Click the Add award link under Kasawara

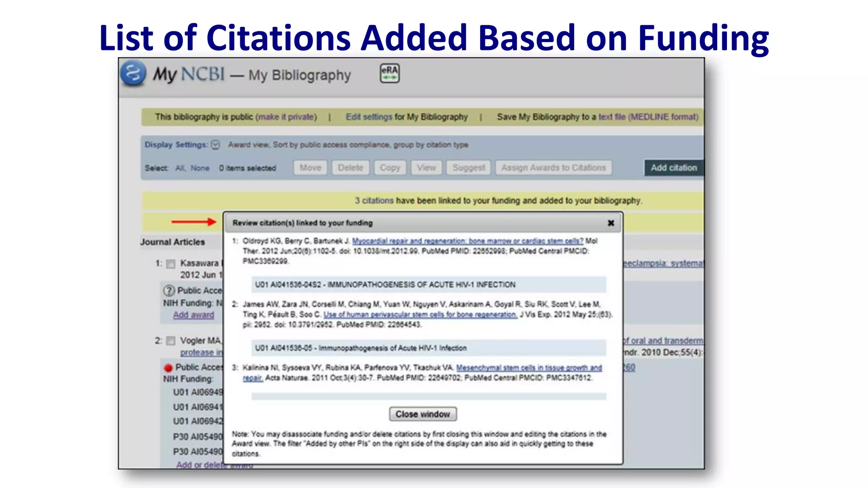click(x=194, y=315)
